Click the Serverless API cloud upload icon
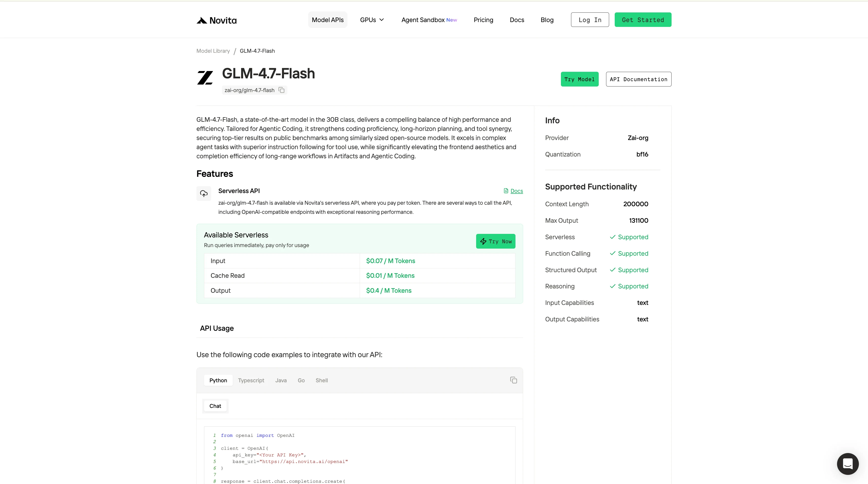Image resolution: width=868 pixels, height=484 pixels. 204,193
